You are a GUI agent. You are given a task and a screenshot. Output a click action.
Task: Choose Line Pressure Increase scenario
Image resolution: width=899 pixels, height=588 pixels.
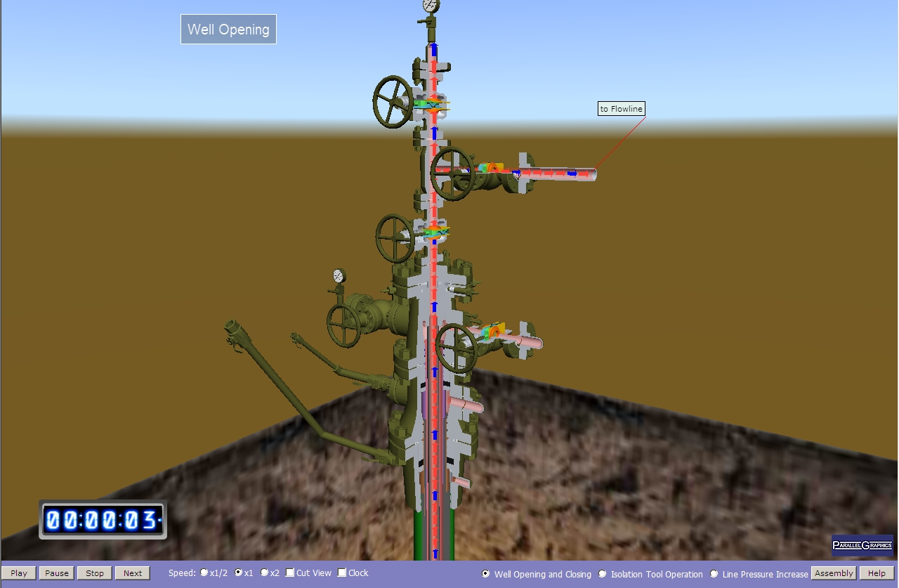pyautogui.click(x=714, y=574)
